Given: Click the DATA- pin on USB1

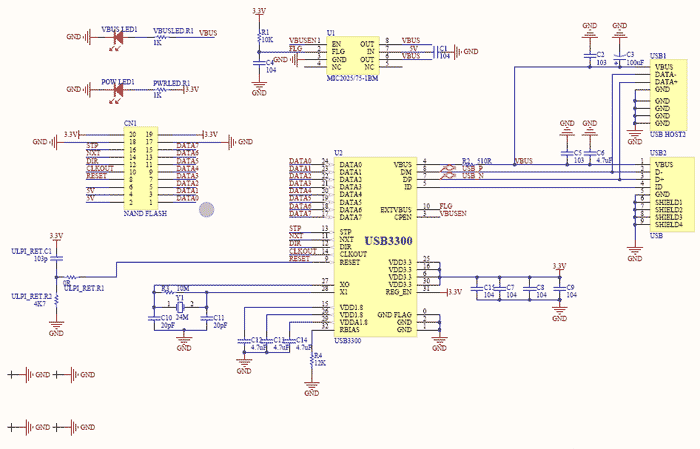Looking at the screenshot, I should click(665, 75).
